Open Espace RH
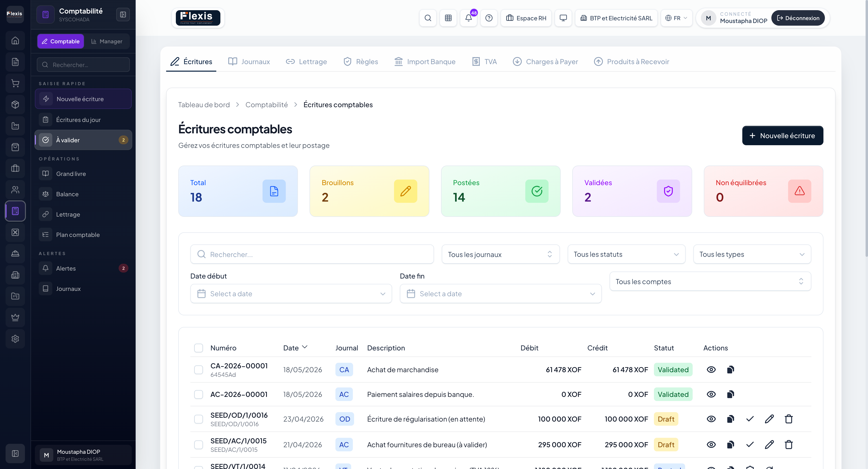This screenshot has width=868, height=469. pyautogui.click(x=526, y=18)
